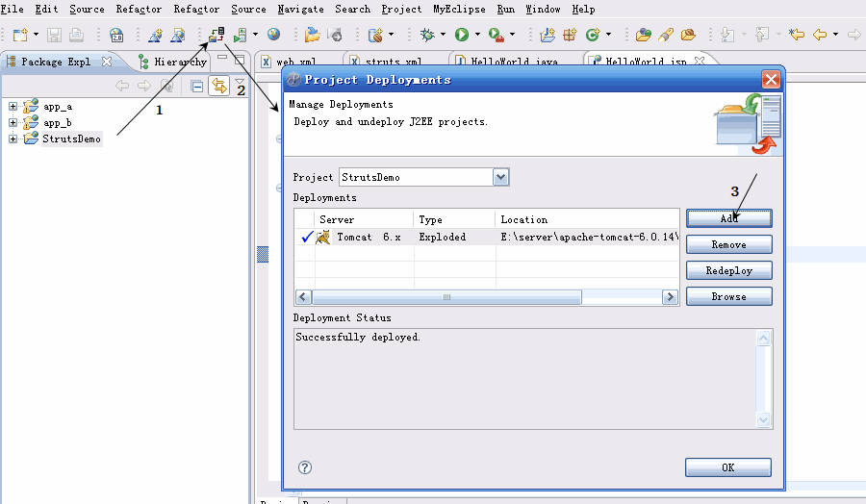Click OK in Project Deployments dialog
The image size is (866, 504).
728,467
